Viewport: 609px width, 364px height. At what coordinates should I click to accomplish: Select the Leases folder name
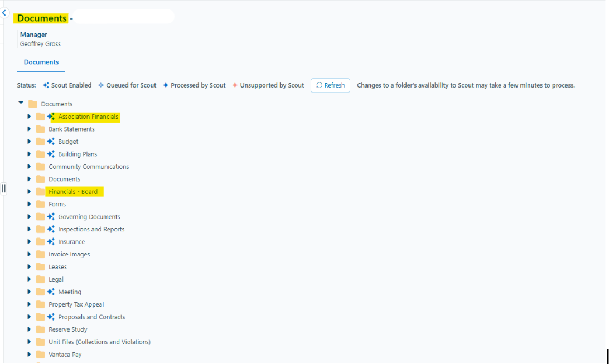pyautogui.click(x=57, y=267)
